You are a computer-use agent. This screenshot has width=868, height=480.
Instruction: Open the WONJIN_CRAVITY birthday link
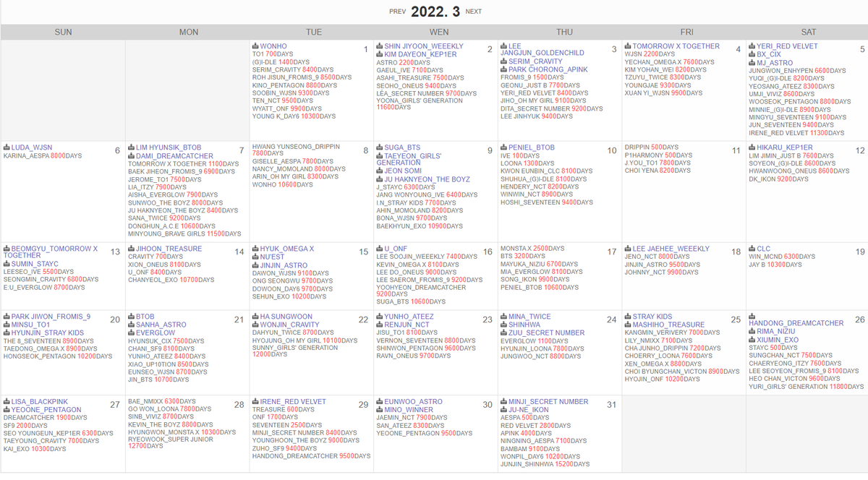289,325
